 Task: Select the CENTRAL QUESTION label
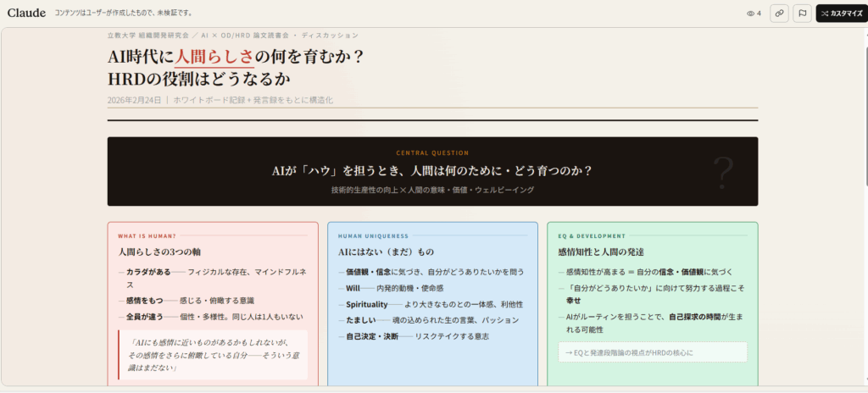pos(432,153)
